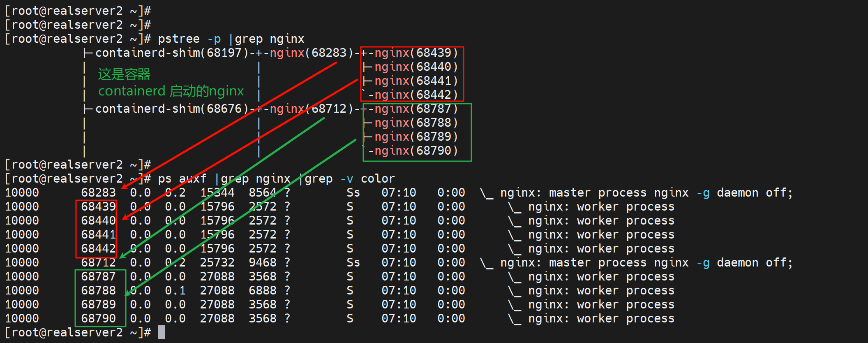The width and height of the screenshot is (868, 343).
Task: Click PID 68712 in ps output
Action: (x=98, y=263)
